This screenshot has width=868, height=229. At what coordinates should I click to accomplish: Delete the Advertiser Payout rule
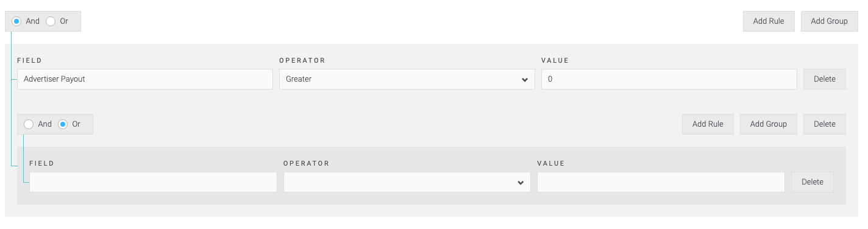pos(825,79)
